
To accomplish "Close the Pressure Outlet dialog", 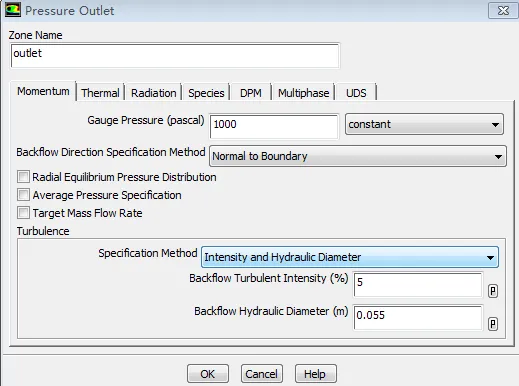I will coord(503,10).
